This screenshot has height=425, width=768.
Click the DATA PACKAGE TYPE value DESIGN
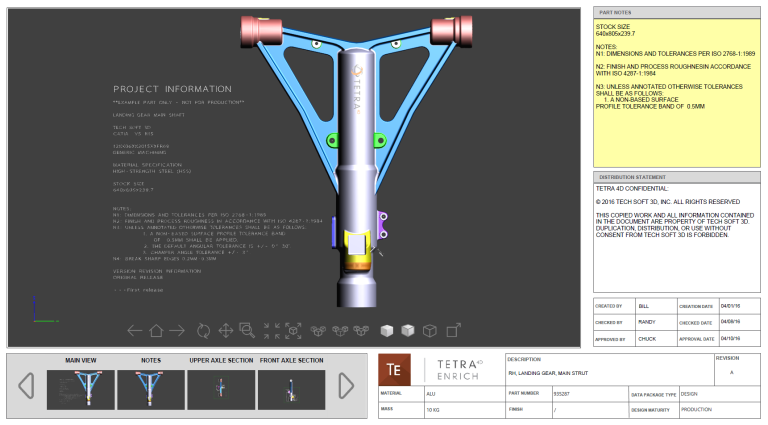(x=720, y=394)
